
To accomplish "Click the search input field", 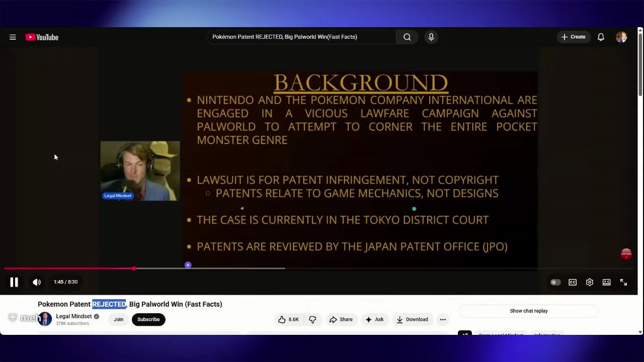I will pyautogui.click(x=301, y=37).
